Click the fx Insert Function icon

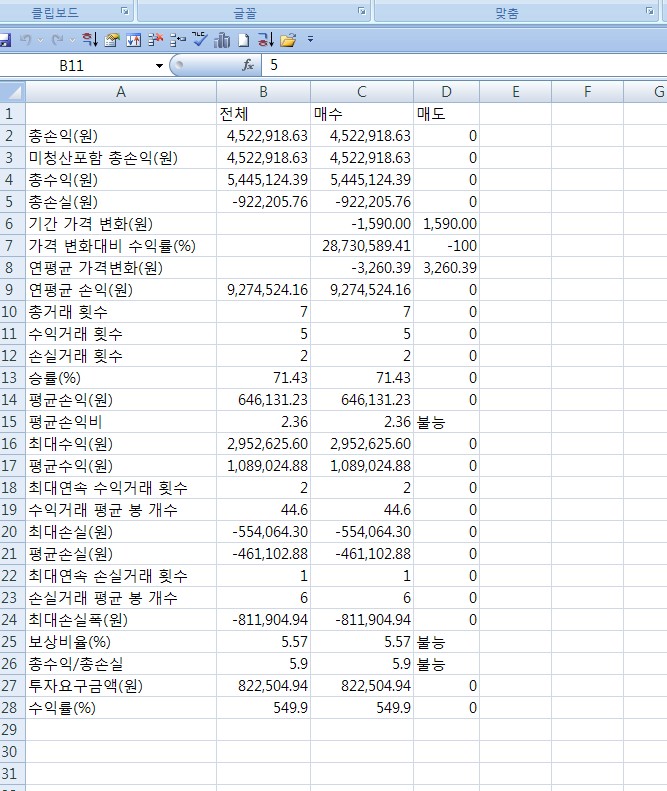pos(248,65)
